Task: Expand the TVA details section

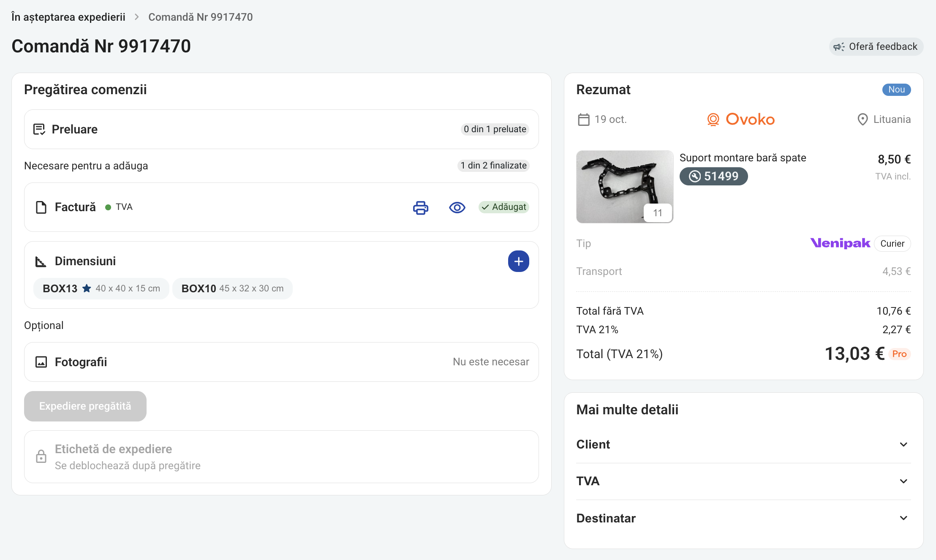Action: tap(743, 481)
